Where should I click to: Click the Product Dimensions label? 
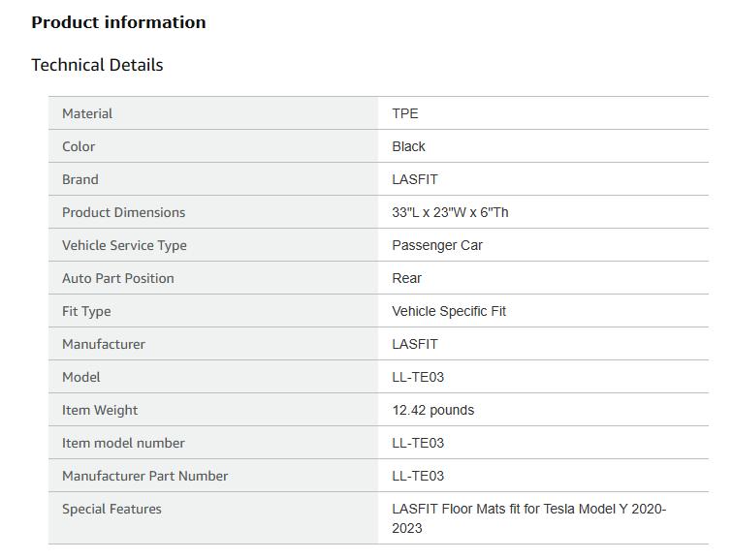tap(123, 212)
